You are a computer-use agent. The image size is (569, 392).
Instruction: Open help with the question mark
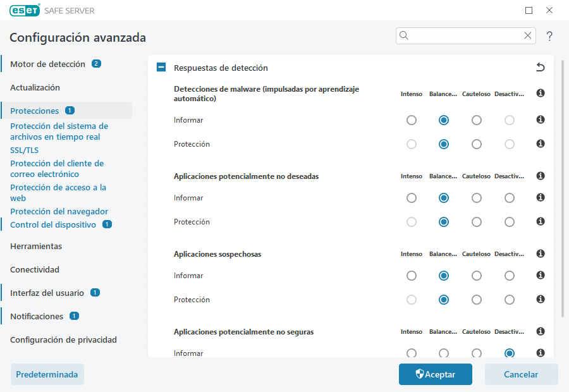pyautogui.click(x=549, y=36)
